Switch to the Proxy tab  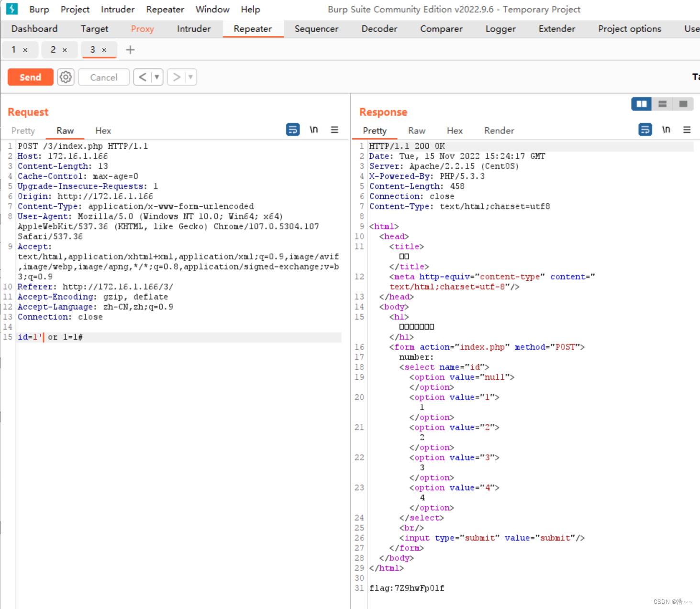[142, 29]
